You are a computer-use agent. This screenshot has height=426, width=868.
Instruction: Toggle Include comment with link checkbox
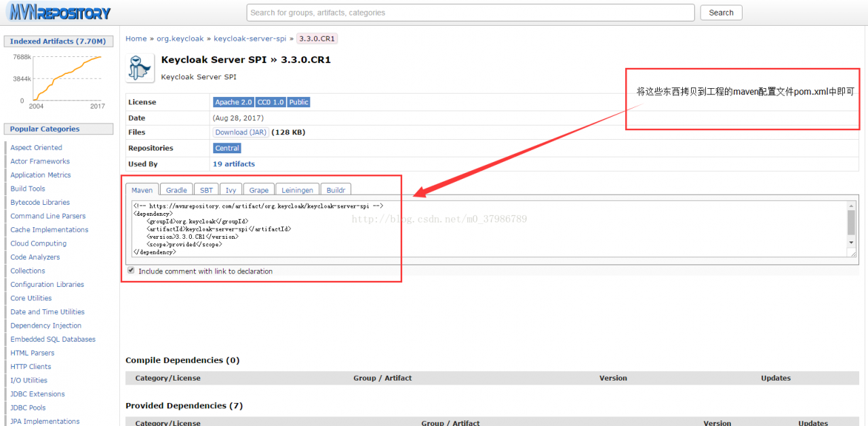click(x=131, y=270)
